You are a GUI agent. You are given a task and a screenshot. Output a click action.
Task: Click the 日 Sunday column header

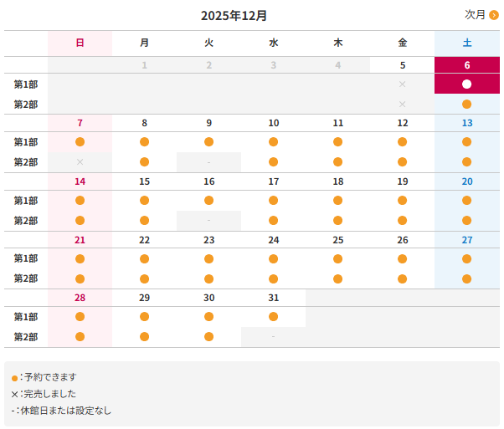(80, 43)
